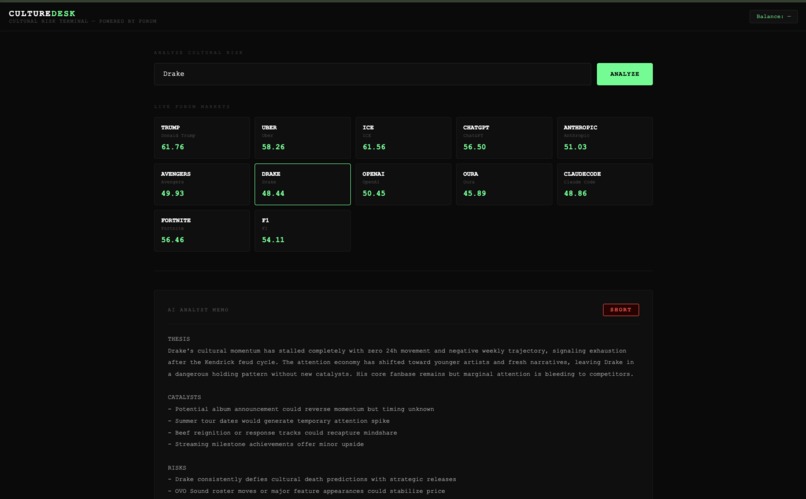Click the ANTHROPIC price 51.03

(x=575, y=147)
